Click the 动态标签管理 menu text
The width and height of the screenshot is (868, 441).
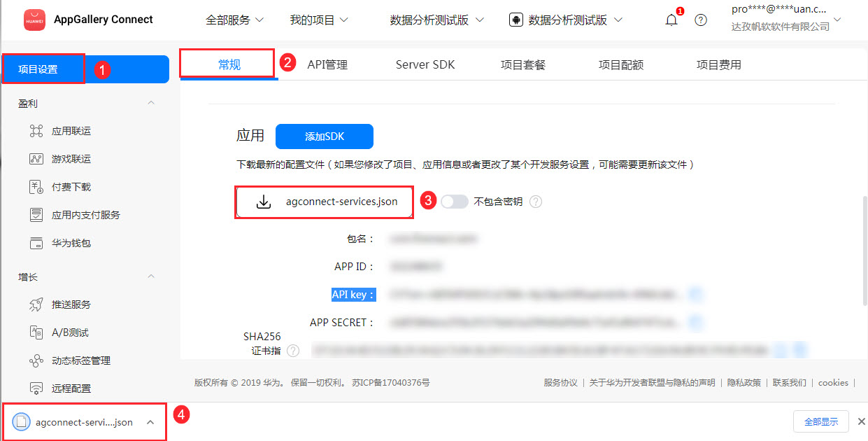click(81, 360)
